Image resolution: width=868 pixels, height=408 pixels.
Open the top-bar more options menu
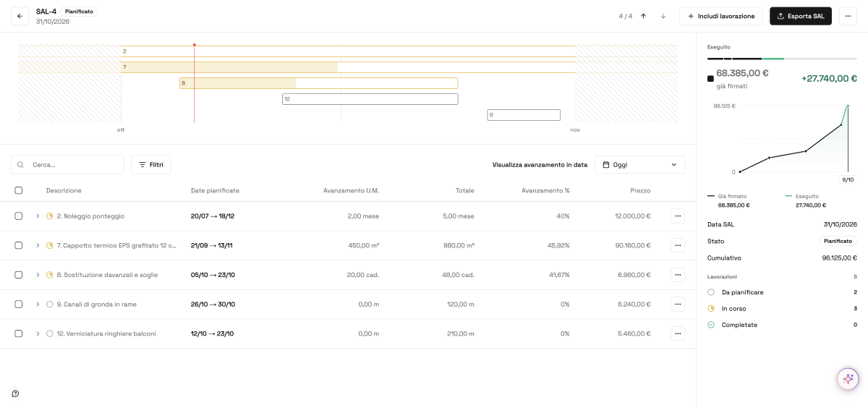pos(848,16)
